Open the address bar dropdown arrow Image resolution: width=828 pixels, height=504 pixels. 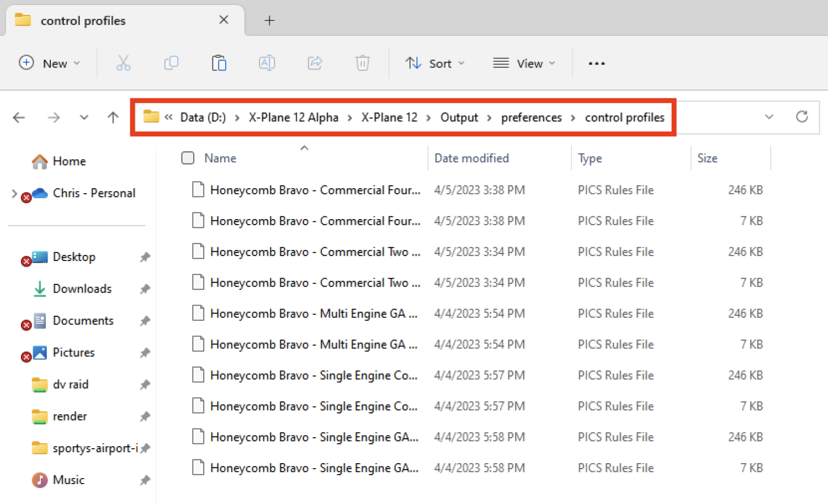coord(769,117)
